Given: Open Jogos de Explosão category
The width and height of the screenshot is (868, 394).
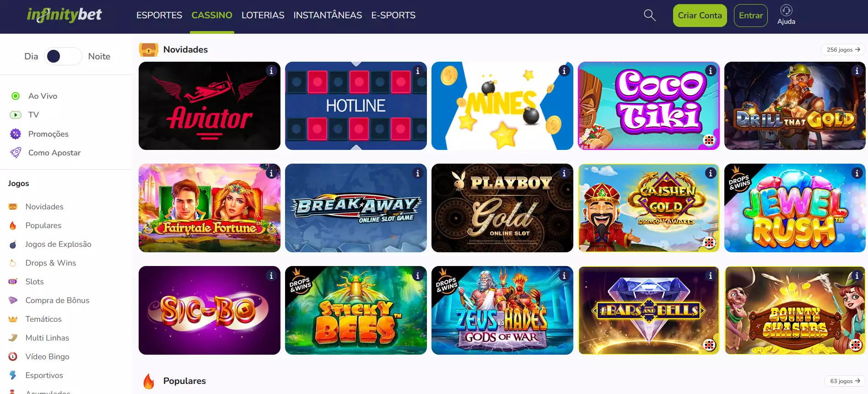Looking at the screenshot, I should (x=58, y=244).
